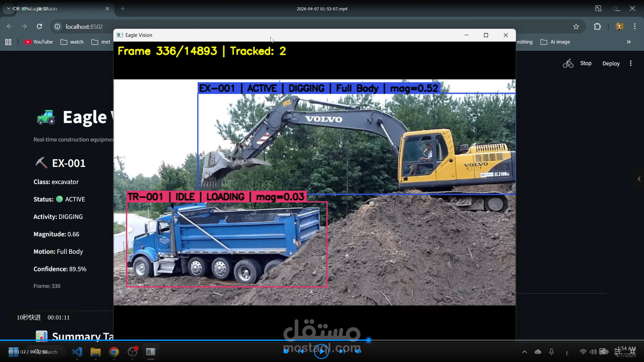This screenshot has height=362, width=644.
Task: Click the video player stop button
Action: 286,351
